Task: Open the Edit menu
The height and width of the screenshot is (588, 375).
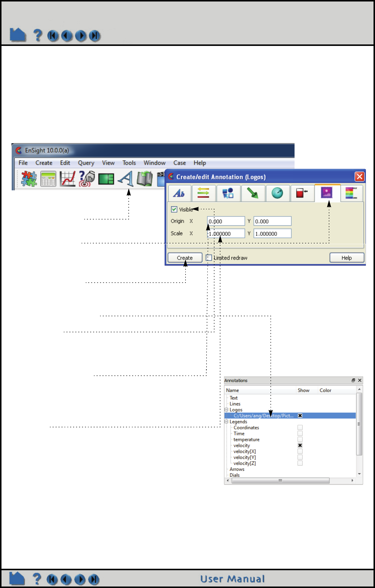Action: [65, 163]
